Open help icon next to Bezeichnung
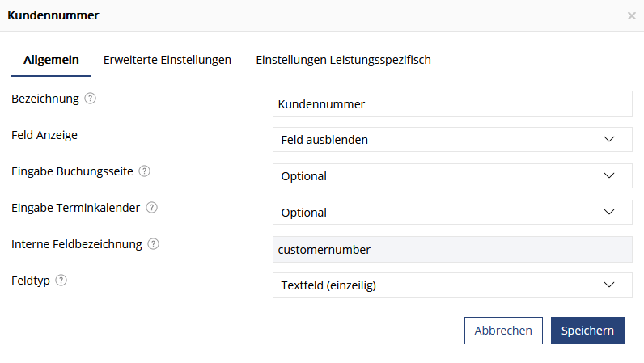Image resolution: width=644 pixels, height=363 pixels. click(90, 99)
